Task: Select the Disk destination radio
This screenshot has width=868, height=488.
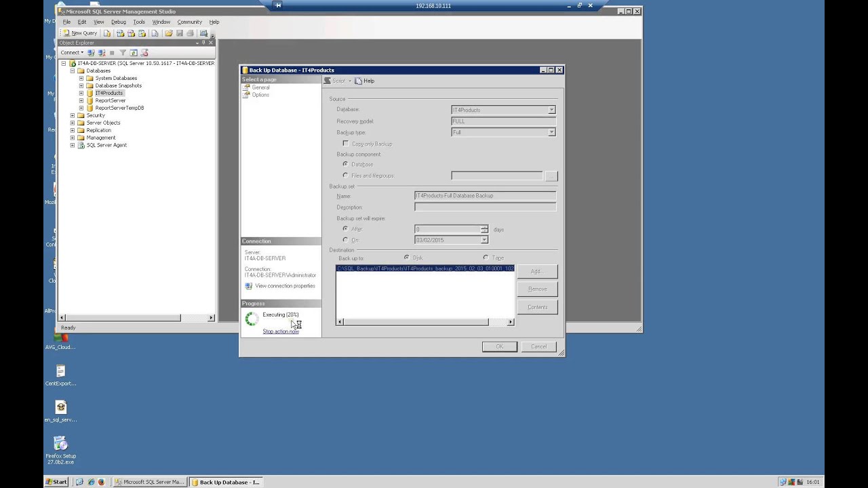Action: tap(406, 258)
